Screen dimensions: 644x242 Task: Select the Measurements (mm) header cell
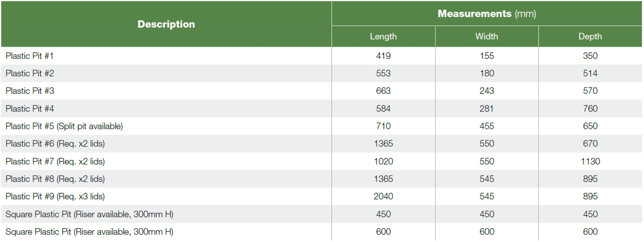click(487, 14)
